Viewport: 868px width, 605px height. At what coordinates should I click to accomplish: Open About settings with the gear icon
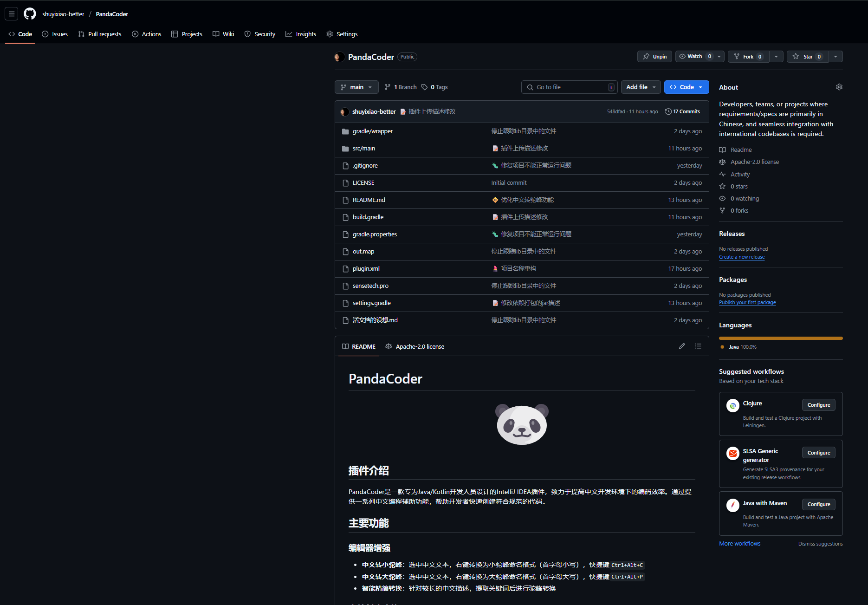pos(839,87)
